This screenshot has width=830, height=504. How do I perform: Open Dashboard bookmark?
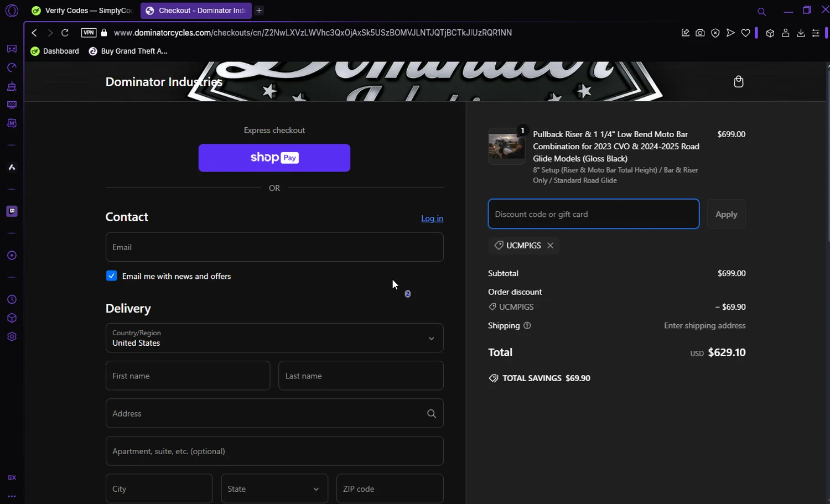click(x=55, y=51)
